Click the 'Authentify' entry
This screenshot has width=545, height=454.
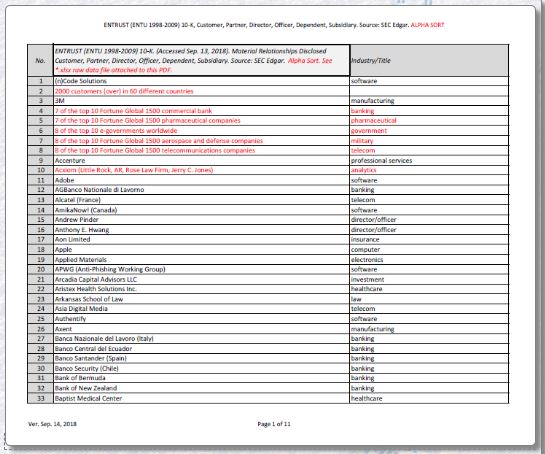70,319
